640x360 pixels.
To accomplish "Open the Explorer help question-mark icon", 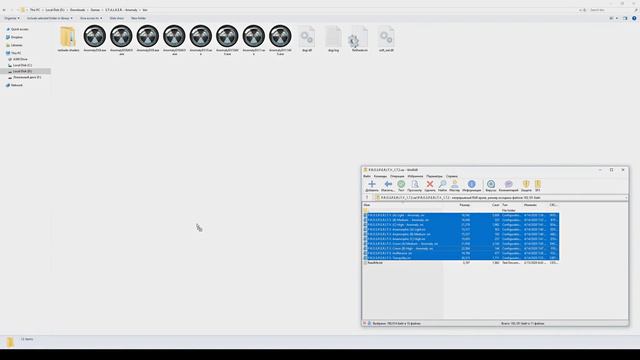I will [634, 18].
